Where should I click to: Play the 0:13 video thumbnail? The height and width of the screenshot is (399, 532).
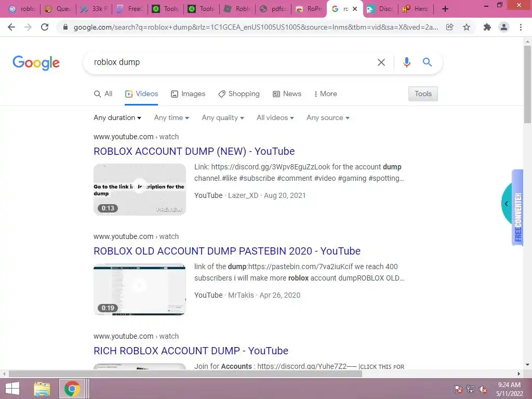pyautogui.click(x=140, y=189)
